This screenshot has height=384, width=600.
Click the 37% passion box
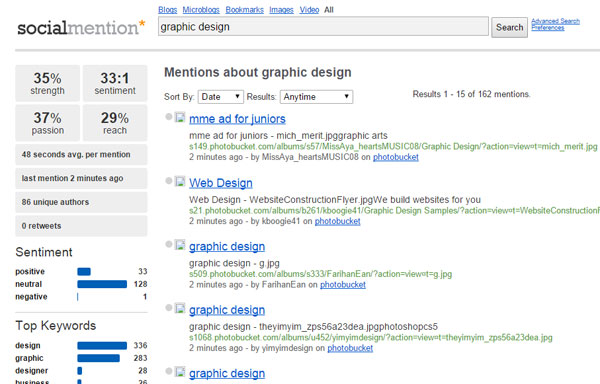pyautogui.click(x=47, y=123)
